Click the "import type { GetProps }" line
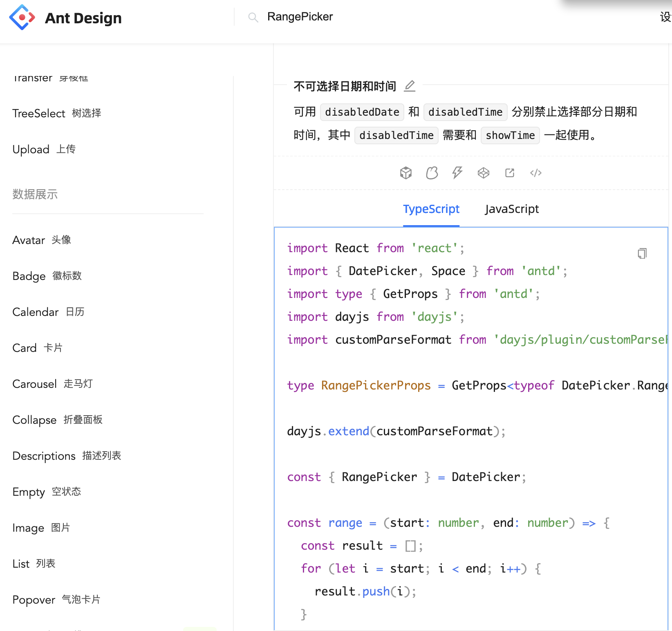 (x=414, y=294)
